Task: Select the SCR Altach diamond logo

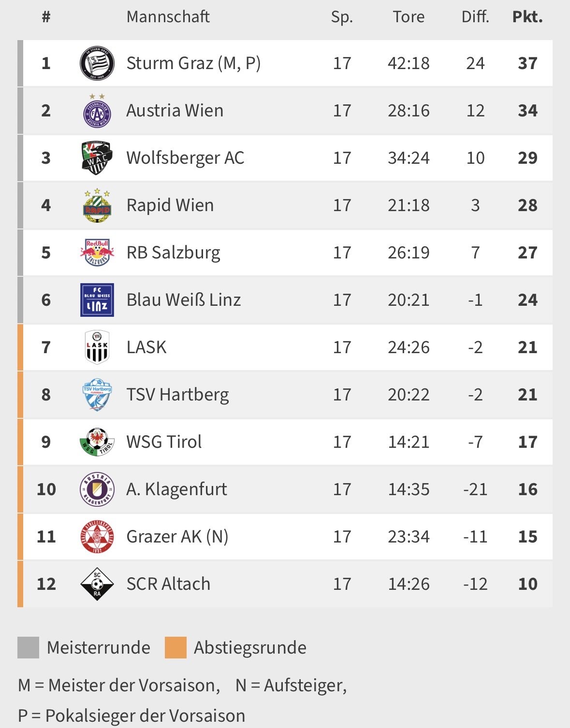Action: tap(97, 584)
